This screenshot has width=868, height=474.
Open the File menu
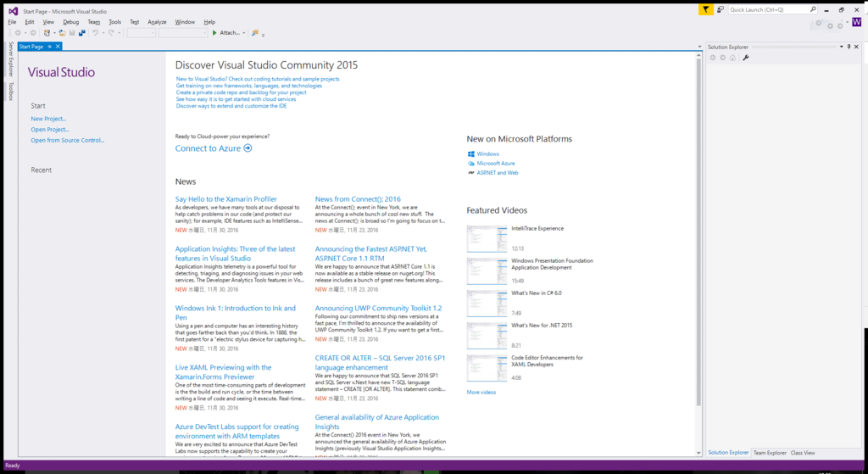tap(12, 22)
